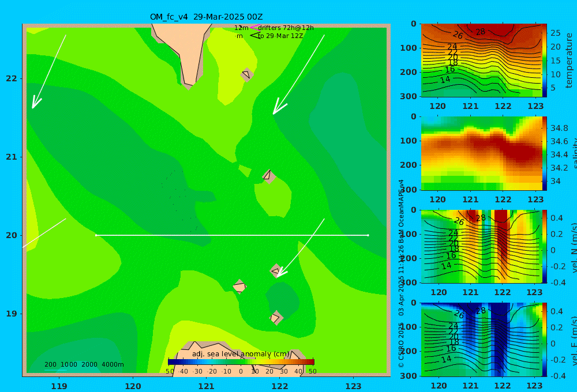Click the eastward velocity cross-section plot

click(481, 340)
